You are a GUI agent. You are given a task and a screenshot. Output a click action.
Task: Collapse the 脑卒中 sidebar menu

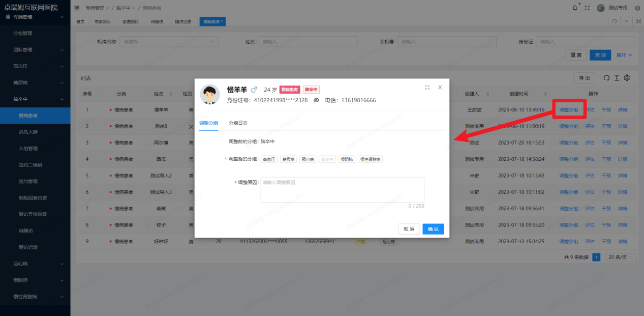(x=35, y=99)
